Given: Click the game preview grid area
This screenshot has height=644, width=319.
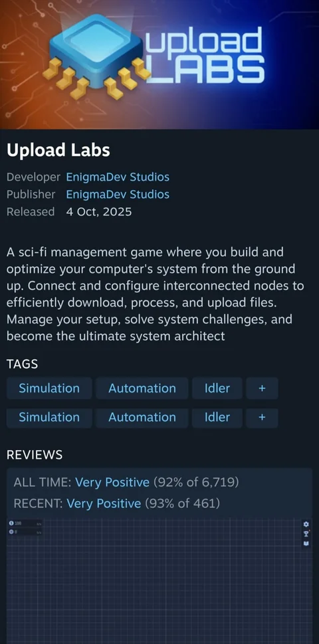Looking at the screenshot, I should coord(159,581).
